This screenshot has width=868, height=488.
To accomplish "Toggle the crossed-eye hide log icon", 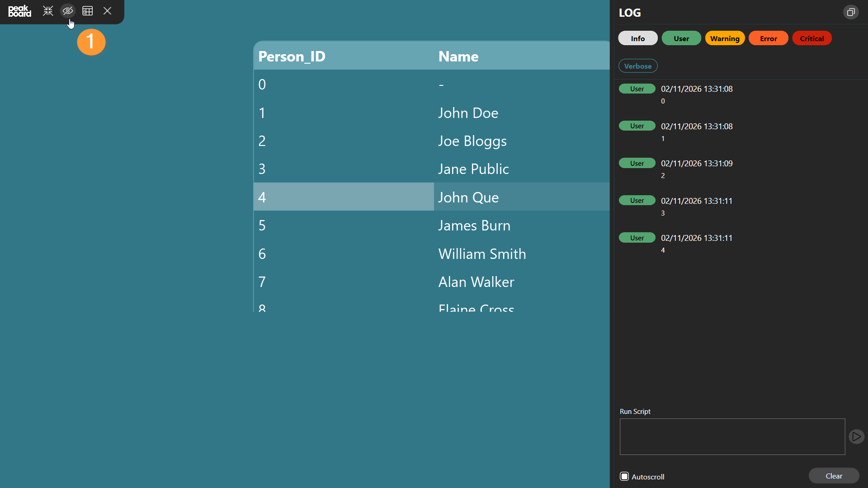I will pos(68,11).
